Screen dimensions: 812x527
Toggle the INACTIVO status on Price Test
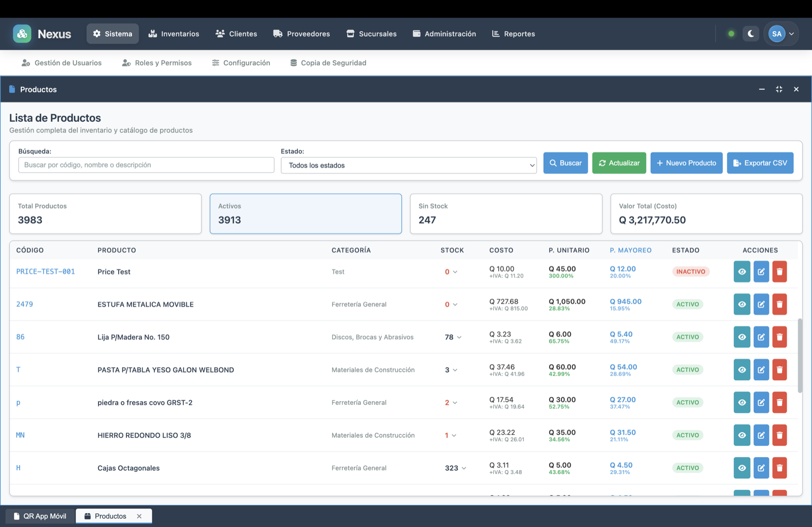coord(690,271)
